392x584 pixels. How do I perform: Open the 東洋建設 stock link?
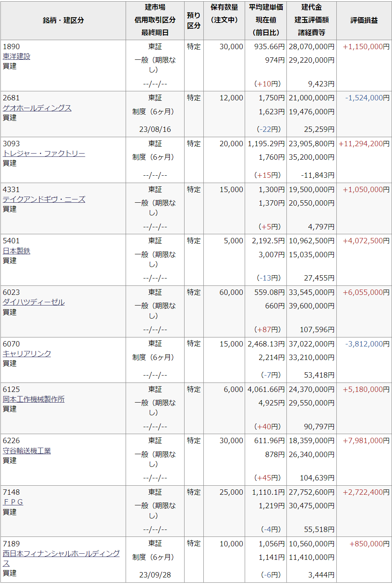(x=16, y=57)
